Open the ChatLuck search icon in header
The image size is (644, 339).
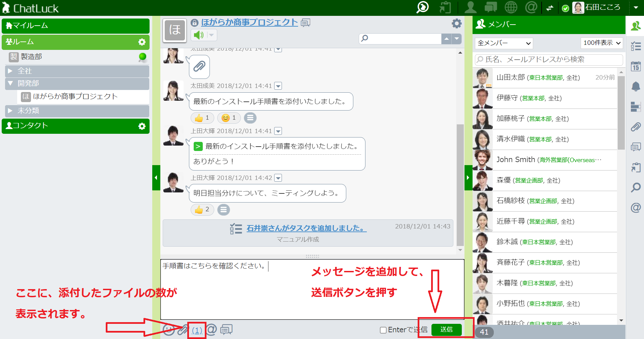422,7
